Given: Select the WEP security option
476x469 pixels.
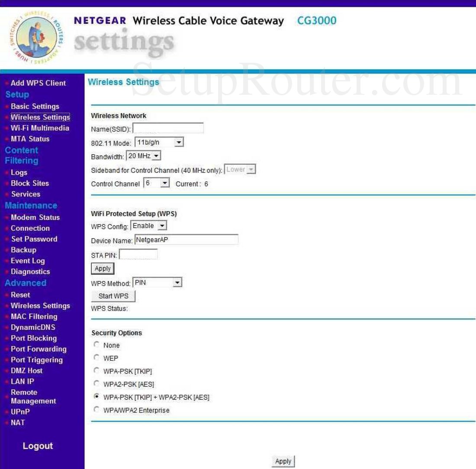Looking at the screenshot, I should click(96, 357).
